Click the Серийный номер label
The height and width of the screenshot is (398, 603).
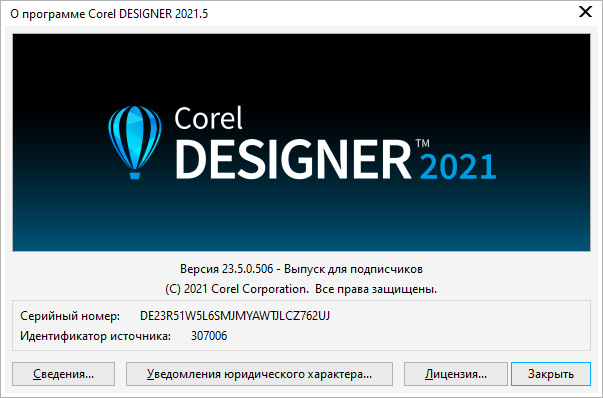click(x=70, y=316)
